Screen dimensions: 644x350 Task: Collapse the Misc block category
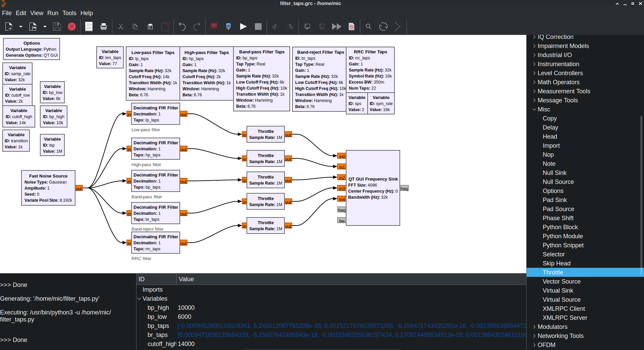534,109
